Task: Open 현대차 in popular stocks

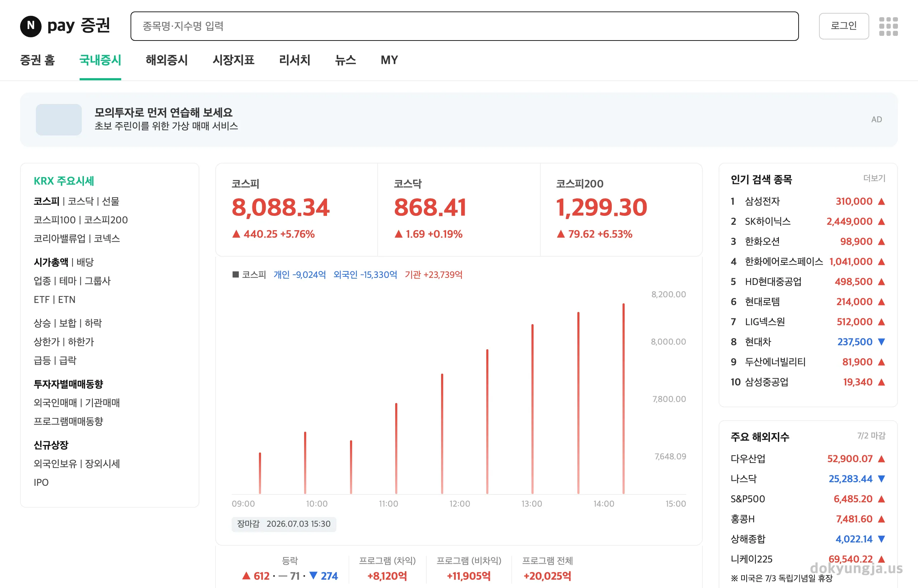Action: tap(808, 342)
